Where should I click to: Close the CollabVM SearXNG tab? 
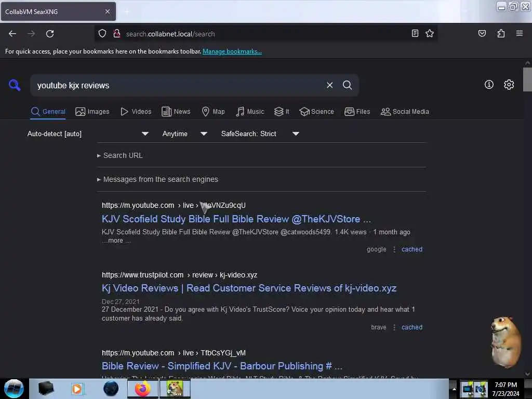[108, 11]
